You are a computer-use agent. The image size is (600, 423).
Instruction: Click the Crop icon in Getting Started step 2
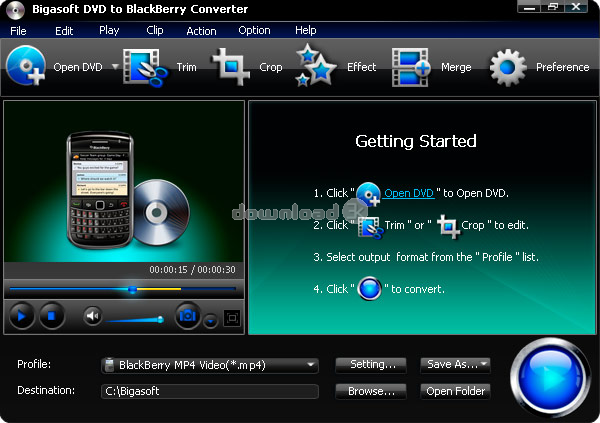tap(448, 226)
